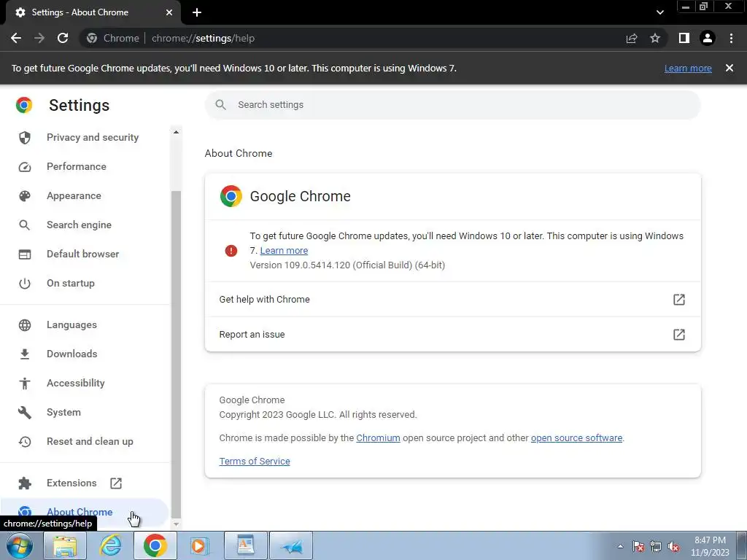The width and height of the screenshot is (747, 560).
Task: Click the site info Chrome chip in address bar
Action: [x=113, y=38]
